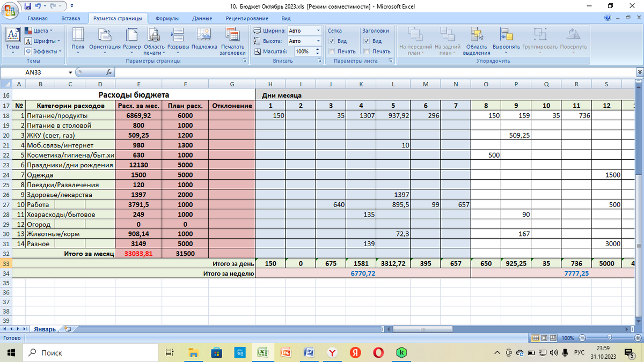This screenshot has width=644, height=362.
Task: Open Windows Task View icon
Action: click(x=170, y=352)
